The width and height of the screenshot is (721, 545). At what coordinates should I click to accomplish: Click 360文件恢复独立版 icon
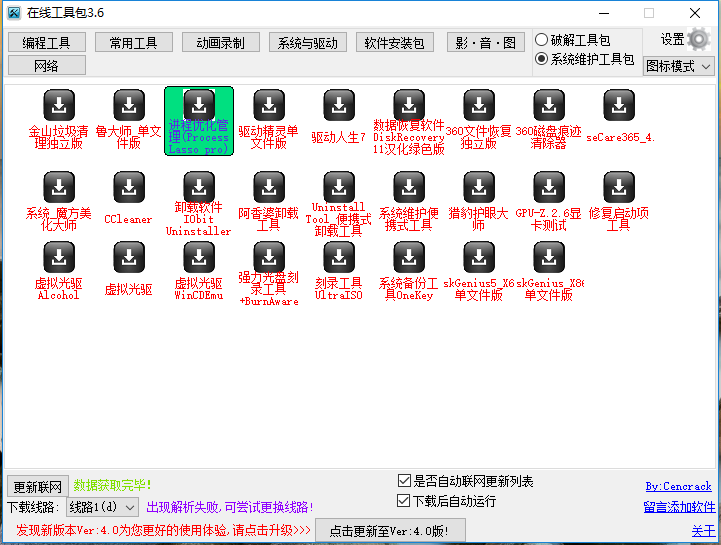pos(479,105)
